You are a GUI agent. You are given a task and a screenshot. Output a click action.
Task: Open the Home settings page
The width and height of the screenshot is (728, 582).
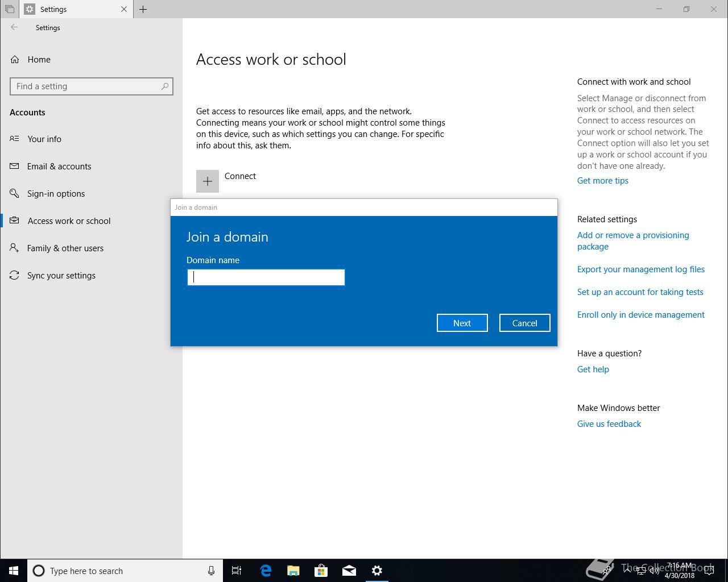pyautogui.click(x=39, y=59)
